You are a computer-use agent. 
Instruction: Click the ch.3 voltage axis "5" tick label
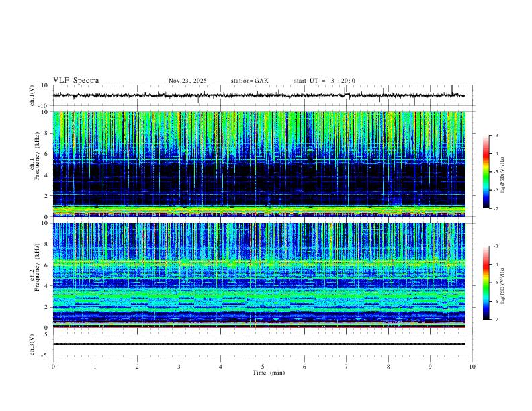(x=47, y=334)
